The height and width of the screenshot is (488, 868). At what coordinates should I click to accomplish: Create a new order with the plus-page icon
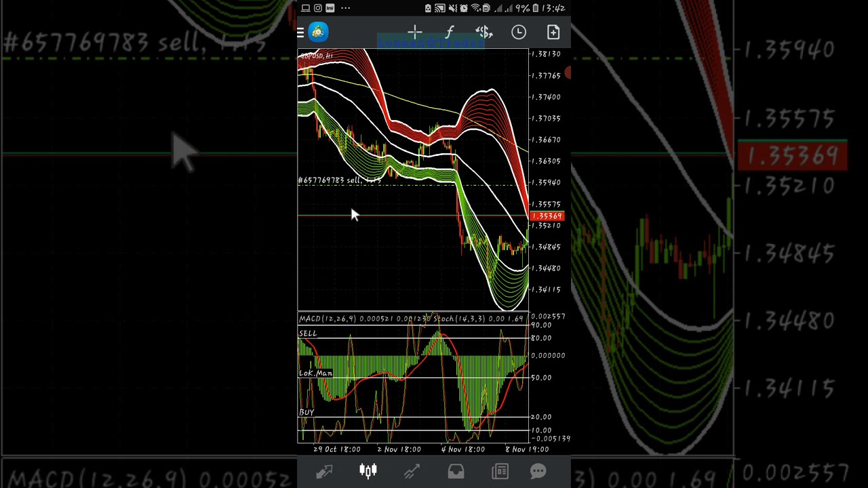pyautogui.click(x=553, y=32)
